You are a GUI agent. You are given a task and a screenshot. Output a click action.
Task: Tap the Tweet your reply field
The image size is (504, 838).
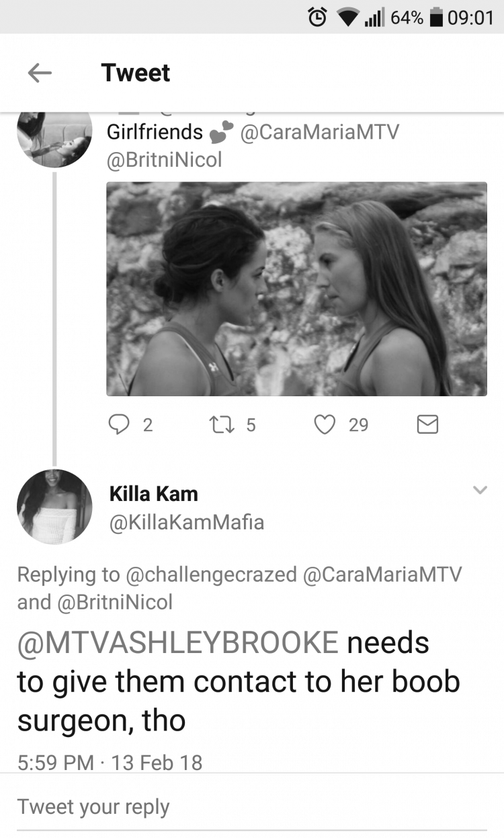[x=252, y=806]
